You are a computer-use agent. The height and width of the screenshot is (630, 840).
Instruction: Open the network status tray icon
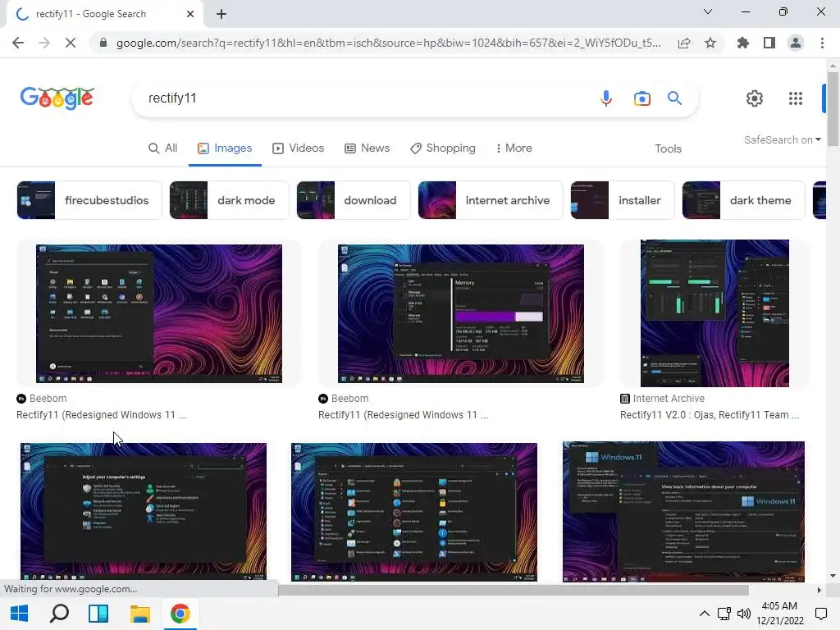point(724,614)
